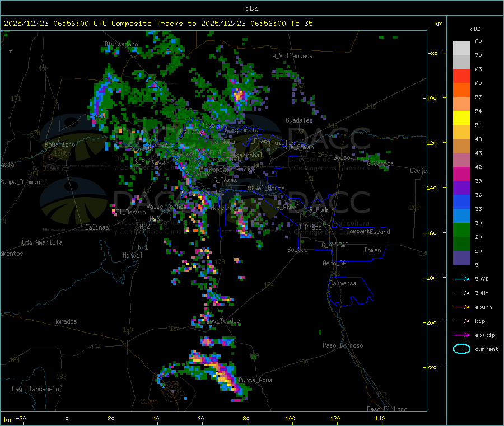Click the El_Desvio map label
The height and width of the screenshot is (426, 504).
pos(131,212)
